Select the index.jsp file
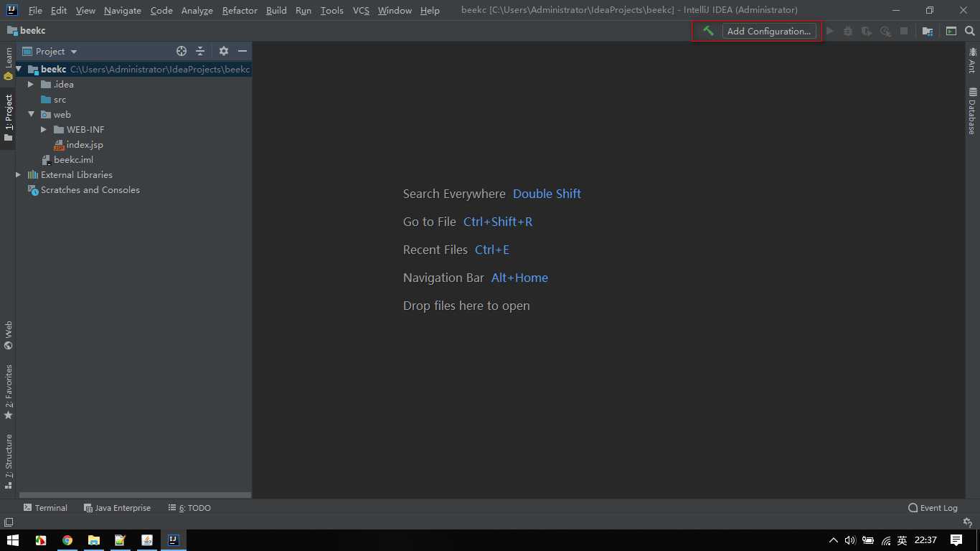The height and width of the screenshot is (551, 980). [x=85, y=144]
